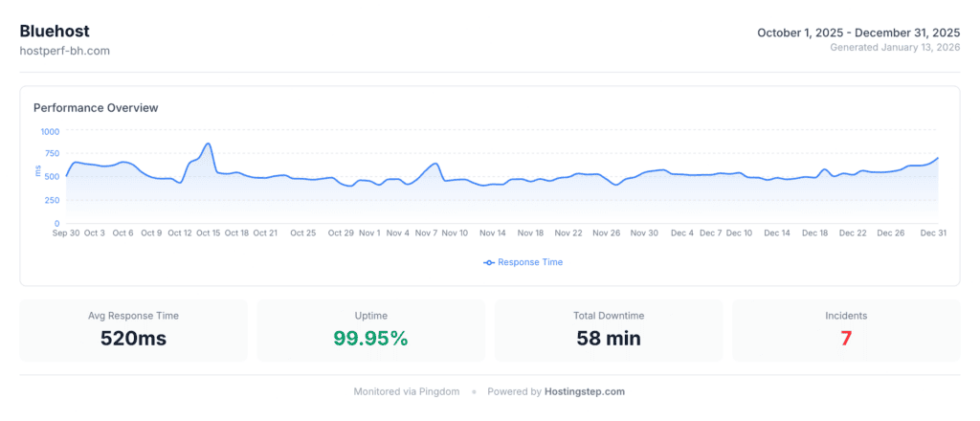
Task: Click the hostperf-bh.com domain text
Action: [x=65, y=51]
